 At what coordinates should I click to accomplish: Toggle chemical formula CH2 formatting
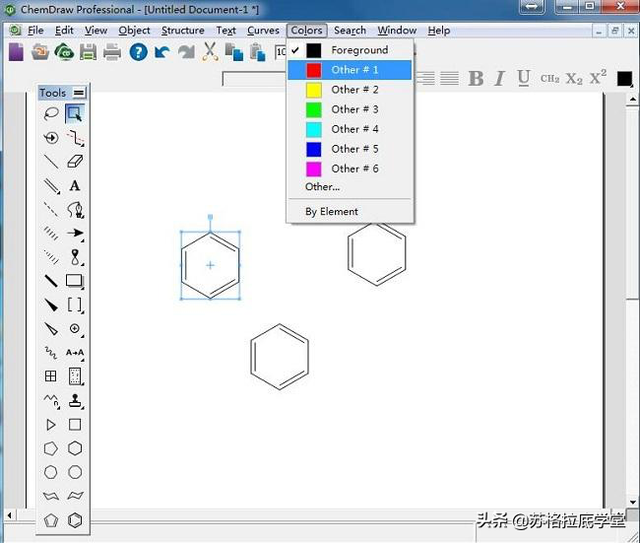tap(550, 78)
